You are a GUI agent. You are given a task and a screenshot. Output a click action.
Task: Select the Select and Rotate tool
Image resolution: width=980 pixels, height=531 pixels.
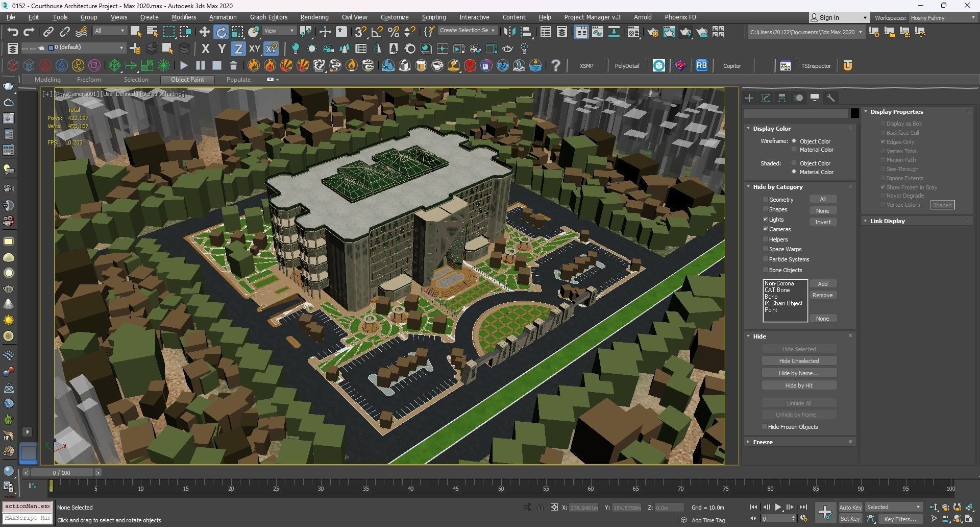(x=221, y=32)
